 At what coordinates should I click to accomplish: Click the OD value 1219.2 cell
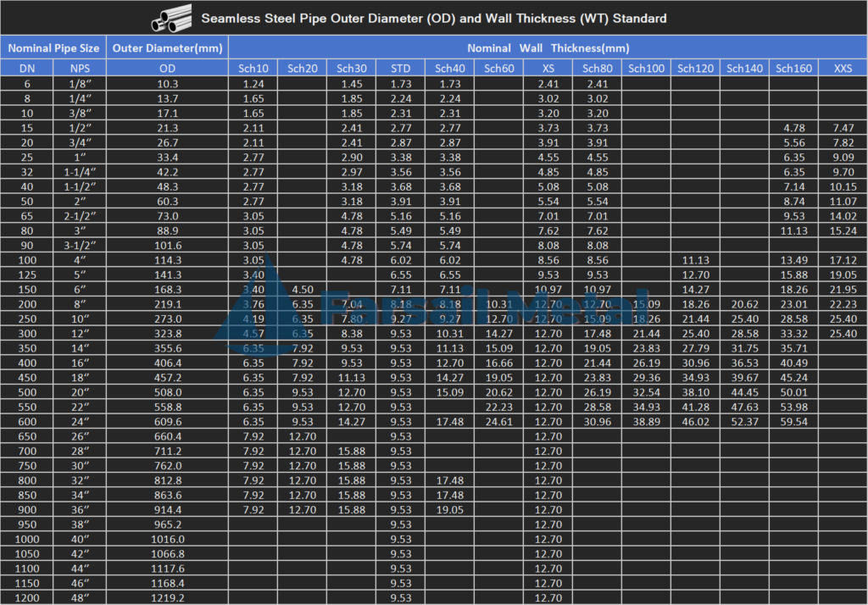coord(167,597)
